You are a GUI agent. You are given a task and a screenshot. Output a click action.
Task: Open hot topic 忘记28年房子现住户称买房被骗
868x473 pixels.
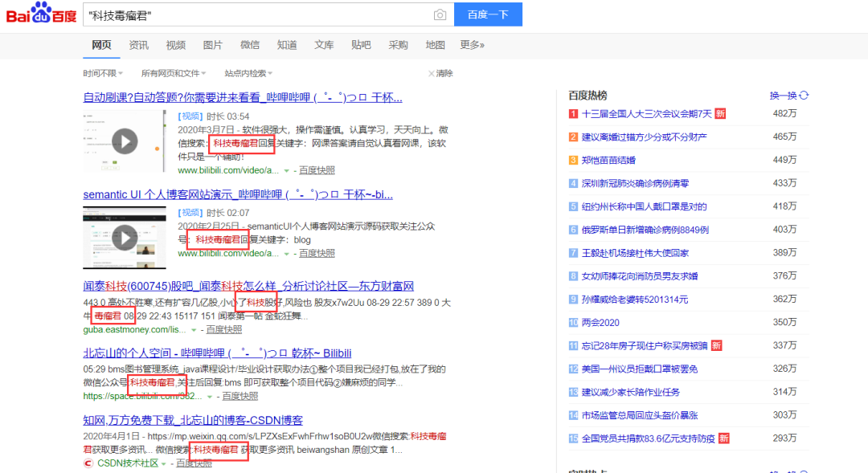[645, 346]
